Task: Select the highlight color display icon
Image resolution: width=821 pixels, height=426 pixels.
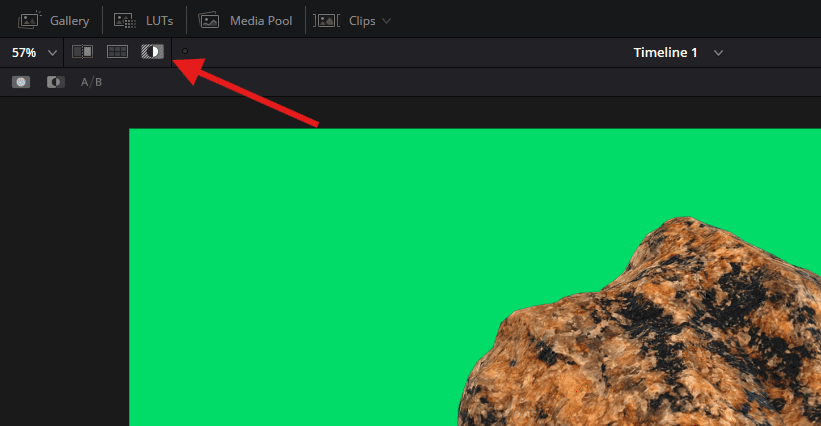Action: pos(21,82)
